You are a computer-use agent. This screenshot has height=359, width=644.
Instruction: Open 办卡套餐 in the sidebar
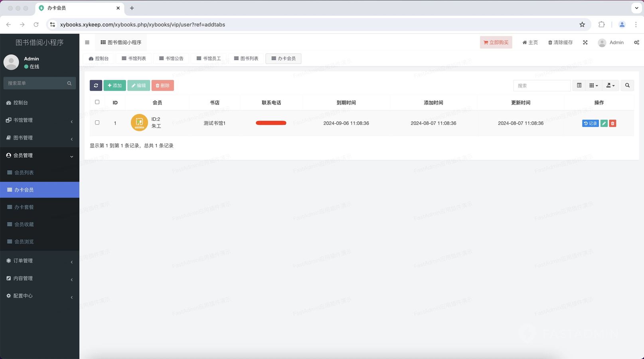tap(24, 207)
